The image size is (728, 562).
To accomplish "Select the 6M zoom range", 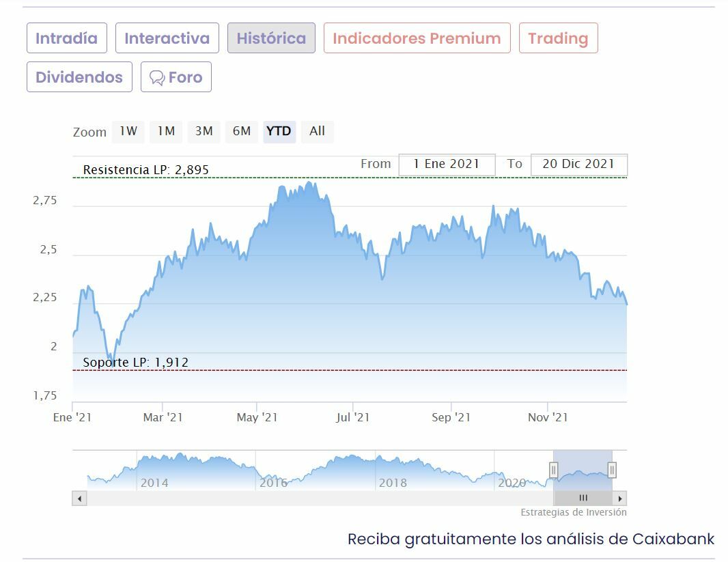I will pos(241,131).
